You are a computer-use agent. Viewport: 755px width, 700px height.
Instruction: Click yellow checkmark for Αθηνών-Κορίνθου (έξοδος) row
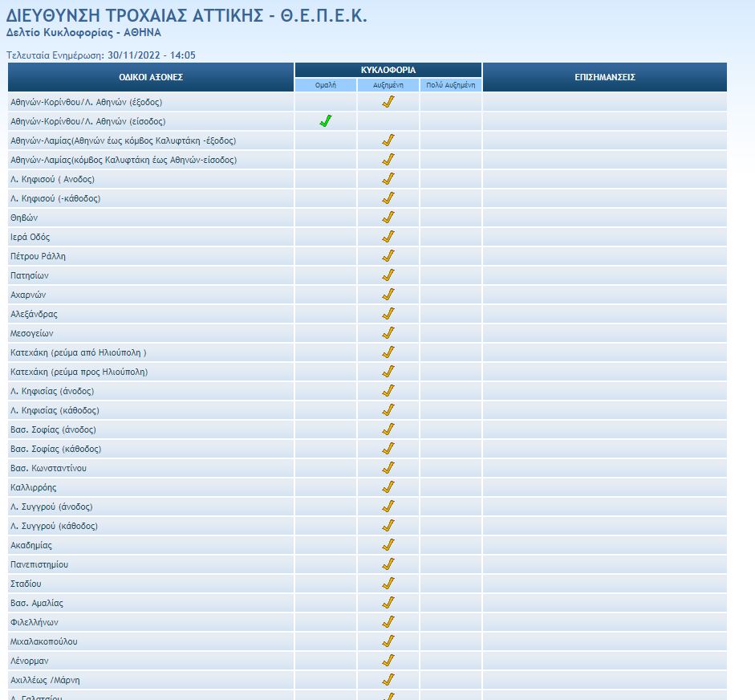[x=388, y=102]
